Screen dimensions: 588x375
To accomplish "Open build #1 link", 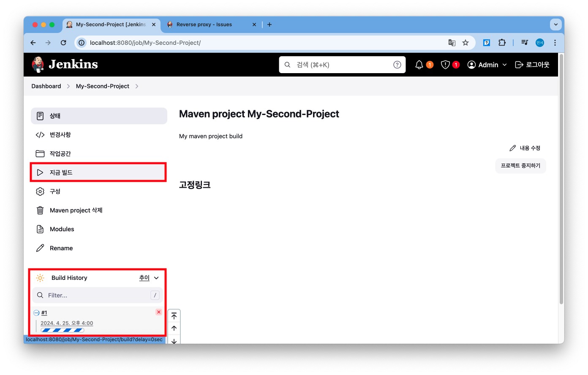I will [x=44, y=313].
